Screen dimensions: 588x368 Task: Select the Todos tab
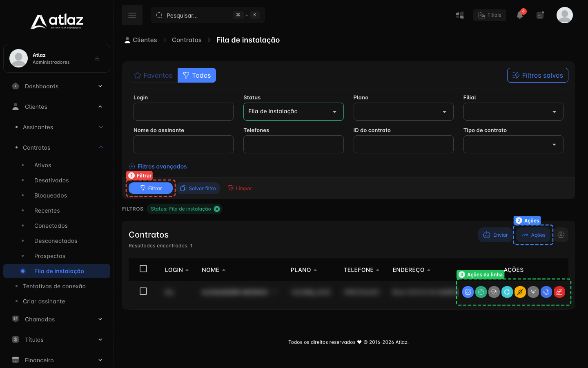pos(197,75)
